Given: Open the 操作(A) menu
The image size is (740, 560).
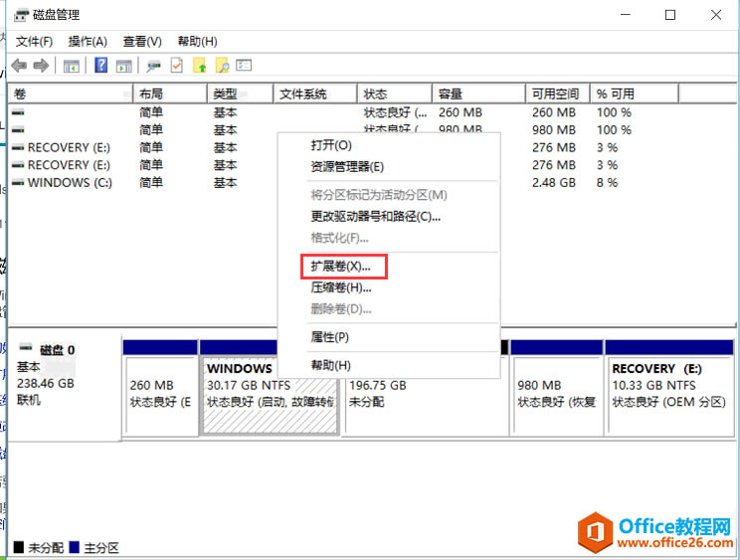Looking at the screenshot, I should 88,42.
